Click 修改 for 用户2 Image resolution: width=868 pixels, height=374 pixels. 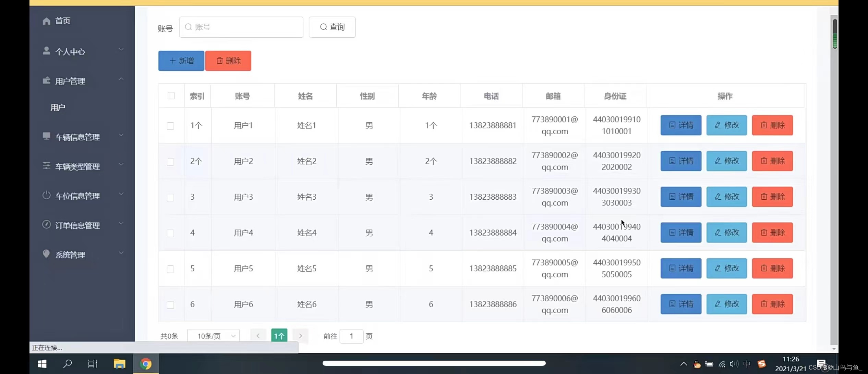727,161
